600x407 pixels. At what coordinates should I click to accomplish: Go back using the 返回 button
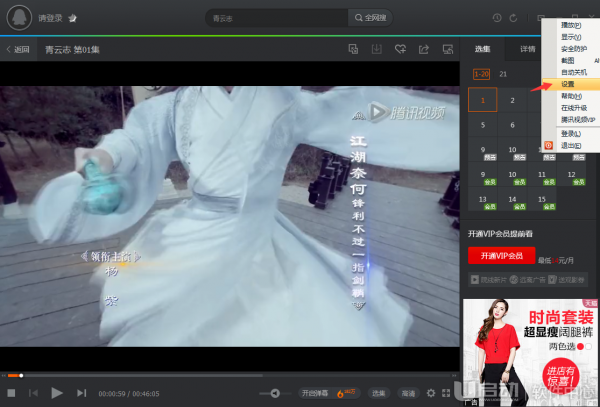click(x=18, y=49)
